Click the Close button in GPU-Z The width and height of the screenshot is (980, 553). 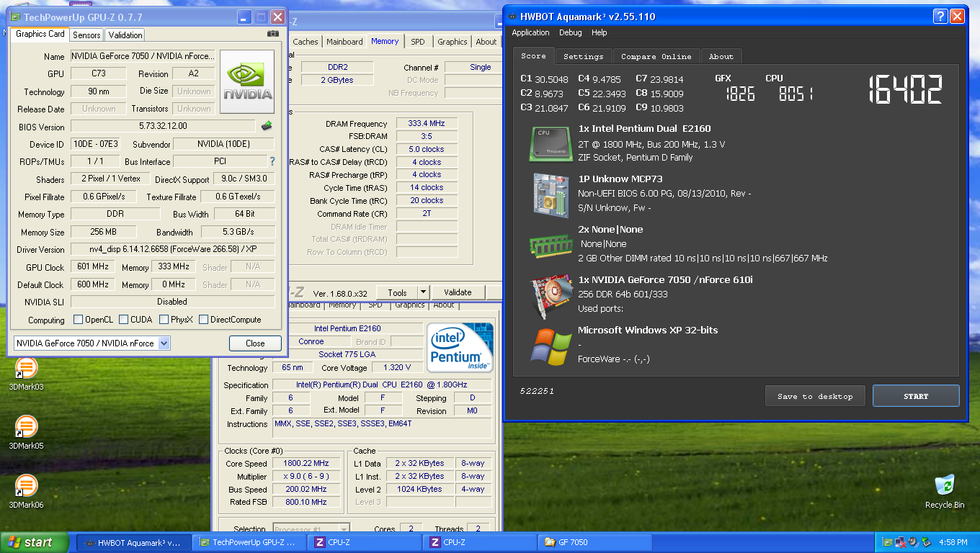(x=255, y=343)
